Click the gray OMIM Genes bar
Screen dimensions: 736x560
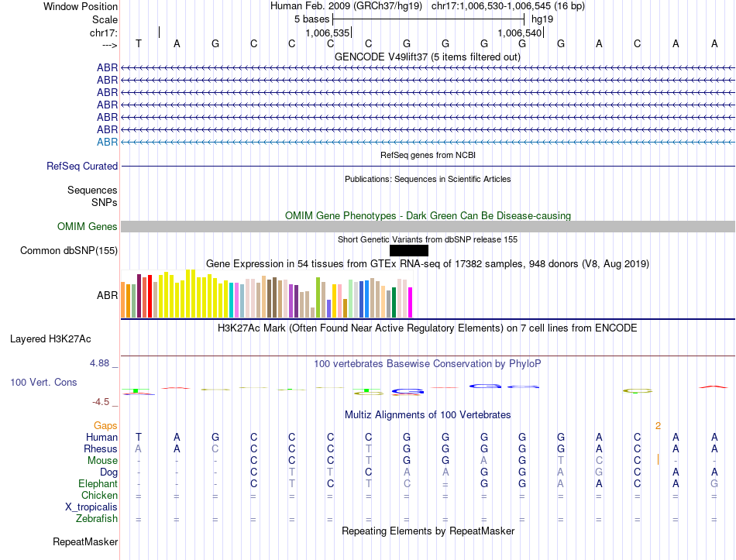[x=428, y=227]
